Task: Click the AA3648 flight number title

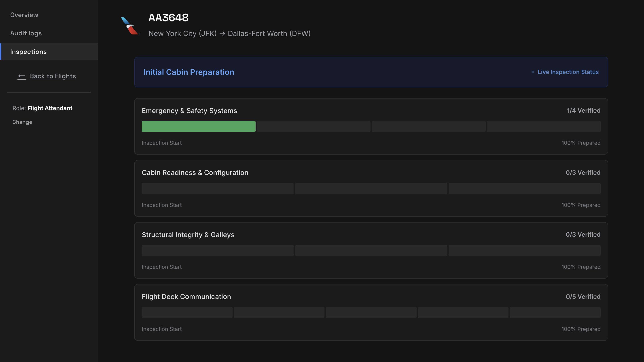Action: click(x=169, y=18)
